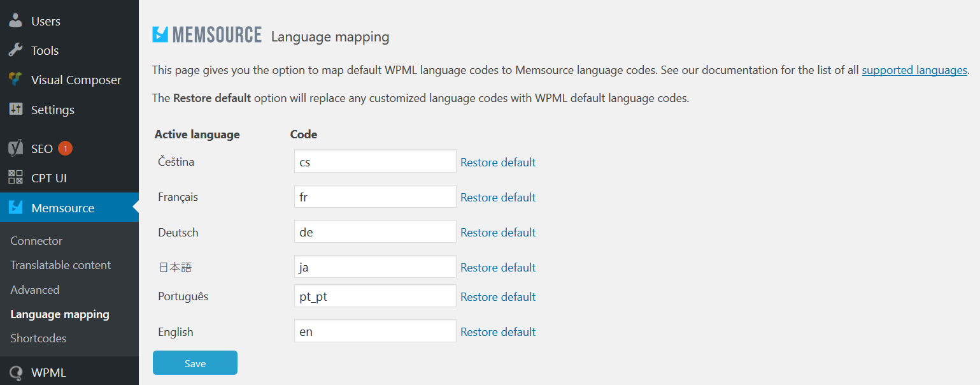Open the Advanced submenu page
The height and width of the screenshot is (385, 980).
(35, 289)
